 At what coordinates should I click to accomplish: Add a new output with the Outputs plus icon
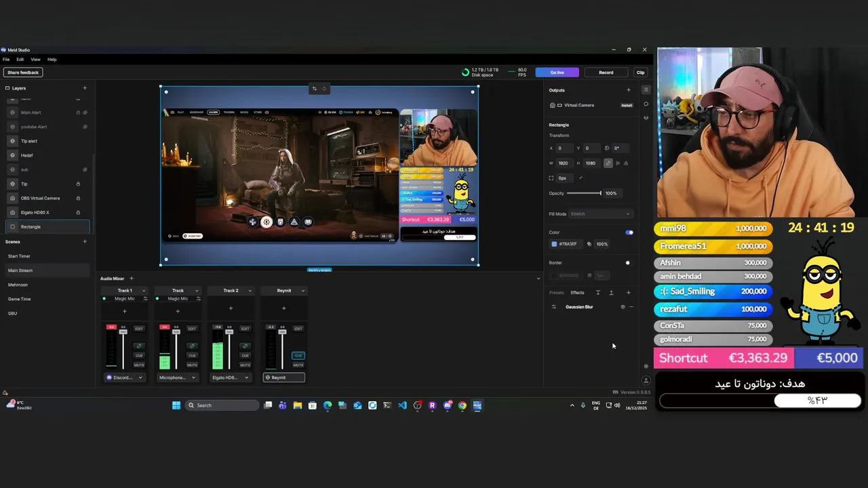tap(628, 90)
